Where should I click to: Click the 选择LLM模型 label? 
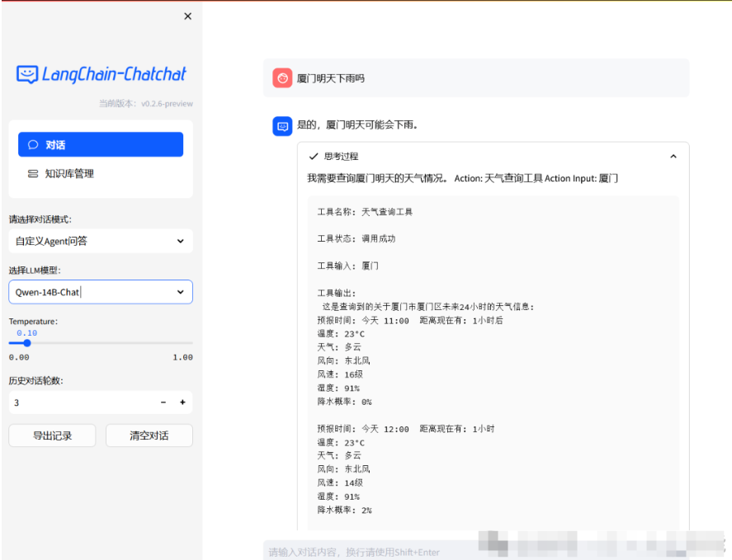35,271
